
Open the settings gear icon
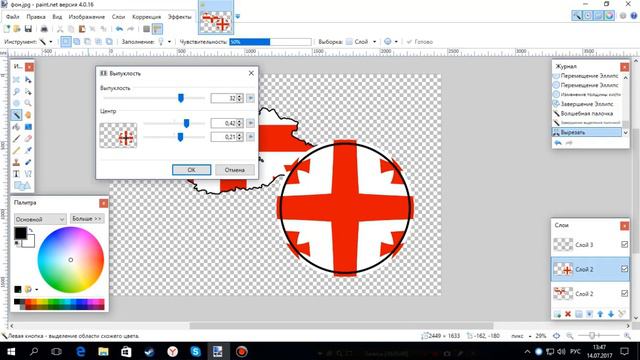[623, 16]
